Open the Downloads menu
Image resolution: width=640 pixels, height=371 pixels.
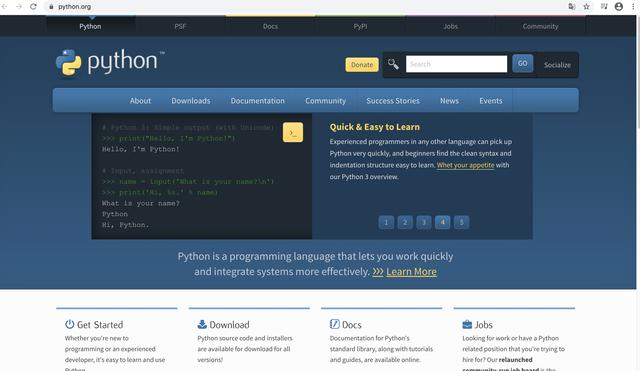(191, 101)
